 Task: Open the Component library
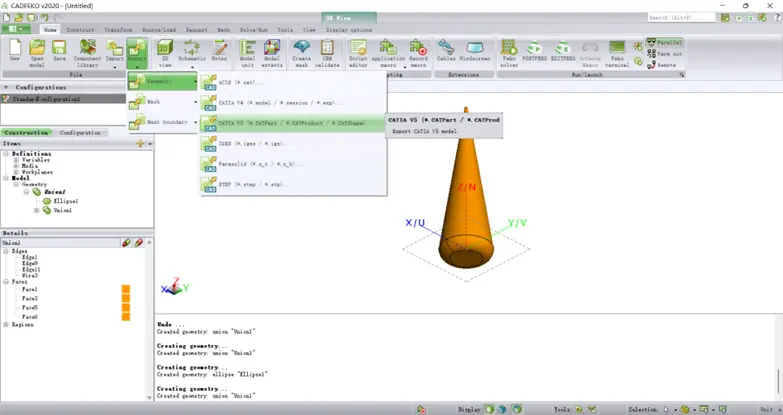(87, 52)
